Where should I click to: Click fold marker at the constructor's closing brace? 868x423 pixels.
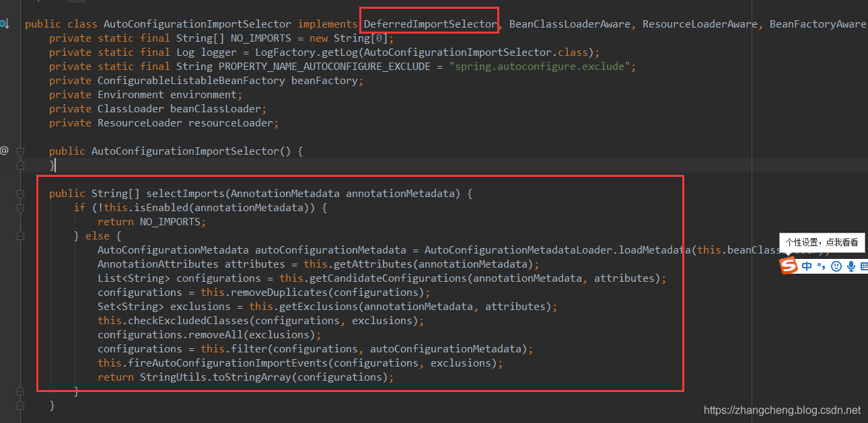coord(20,165)
